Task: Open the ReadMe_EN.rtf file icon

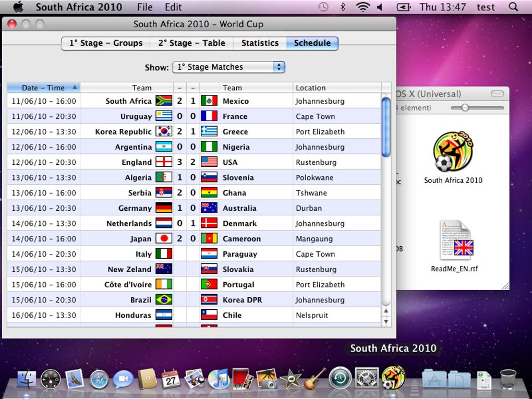Action: pyautogui.click(x=457, y=240)
